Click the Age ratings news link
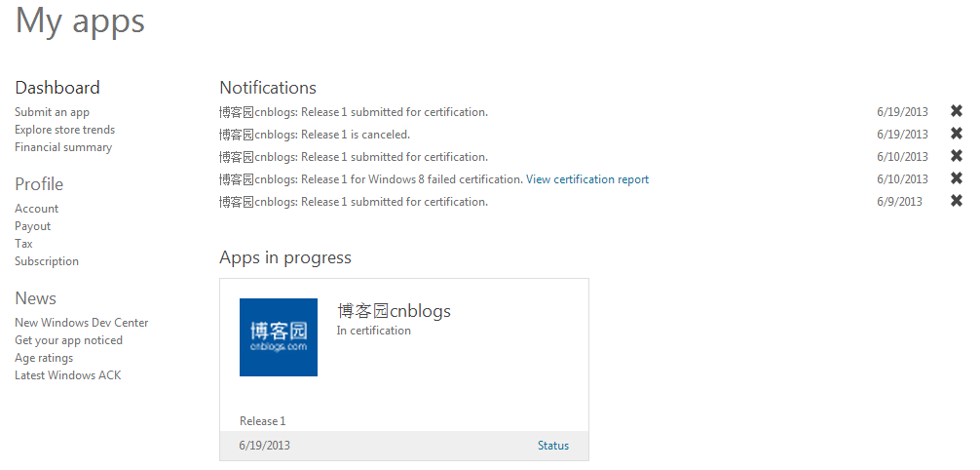 pyautogui.click(x=44, y=358)
